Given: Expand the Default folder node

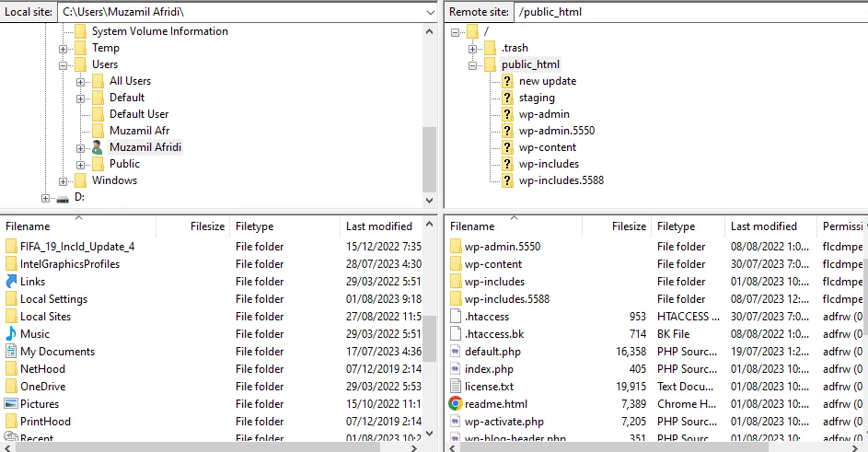Looking at the screenshot, I should (x=81, y=99).
